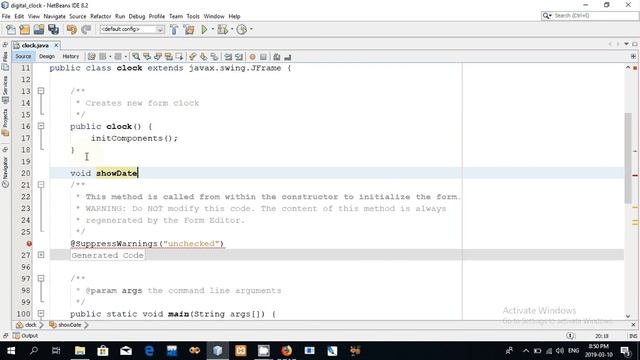
Task: Click the Comment icon in the editor toolbar
Action: [x=277, y=57]
